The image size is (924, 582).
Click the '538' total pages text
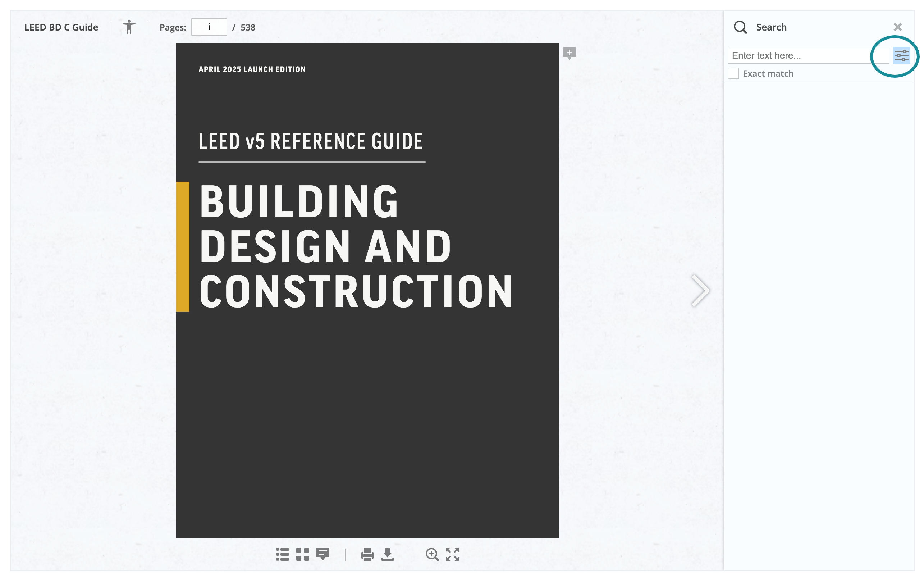coord(248,27)
